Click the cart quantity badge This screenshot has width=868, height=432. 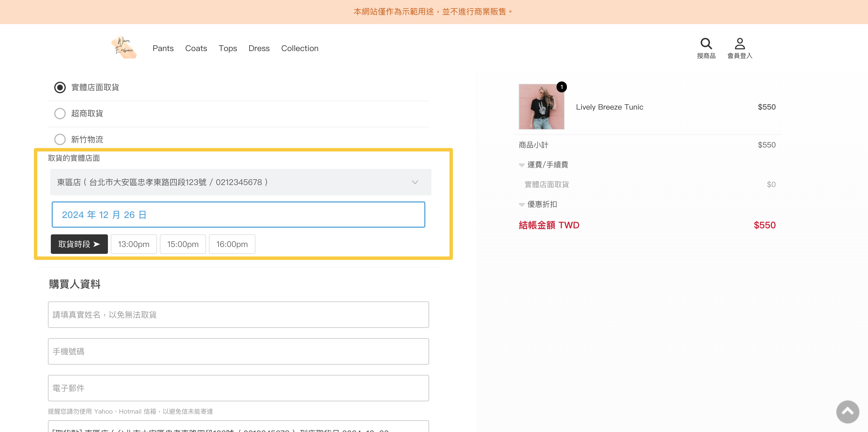click(x=561, y=87)
